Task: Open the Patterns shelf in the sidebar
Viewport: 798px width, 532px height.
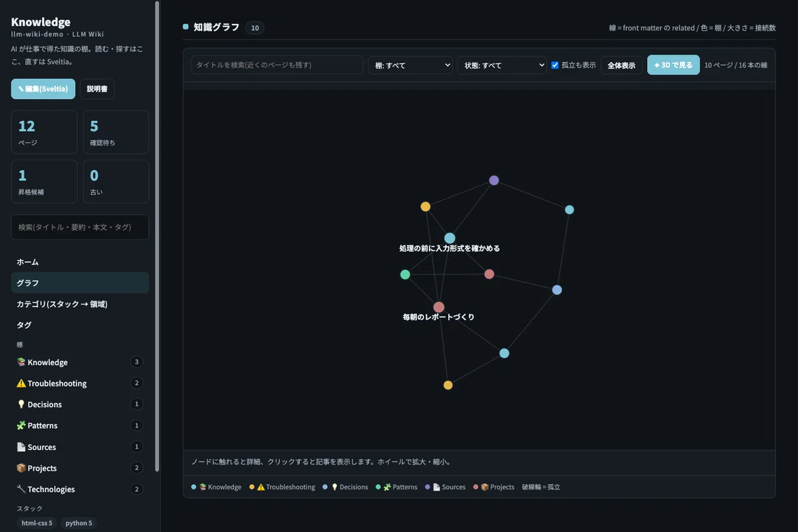Action: point(80,426)
